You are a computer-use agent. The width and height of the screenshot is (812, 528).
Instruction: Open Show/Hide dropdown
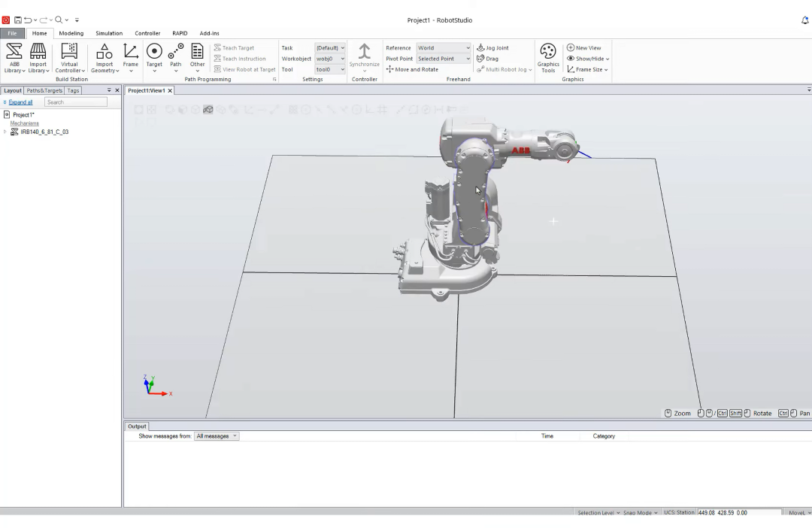pos(588,59)
